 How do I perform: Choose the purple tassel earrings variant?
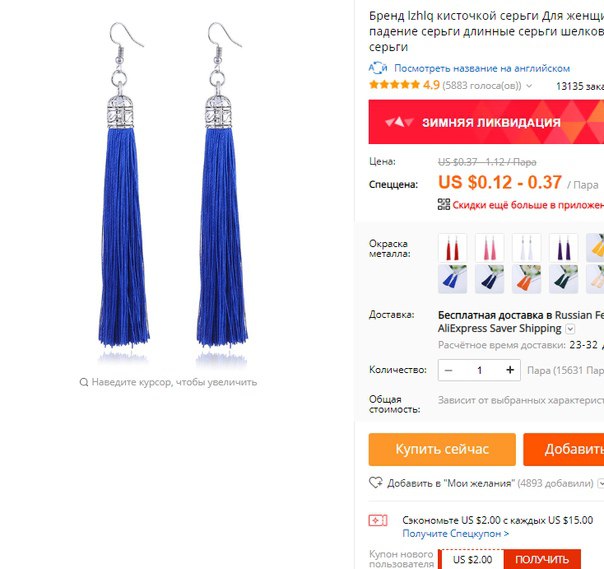click(563, 248)
